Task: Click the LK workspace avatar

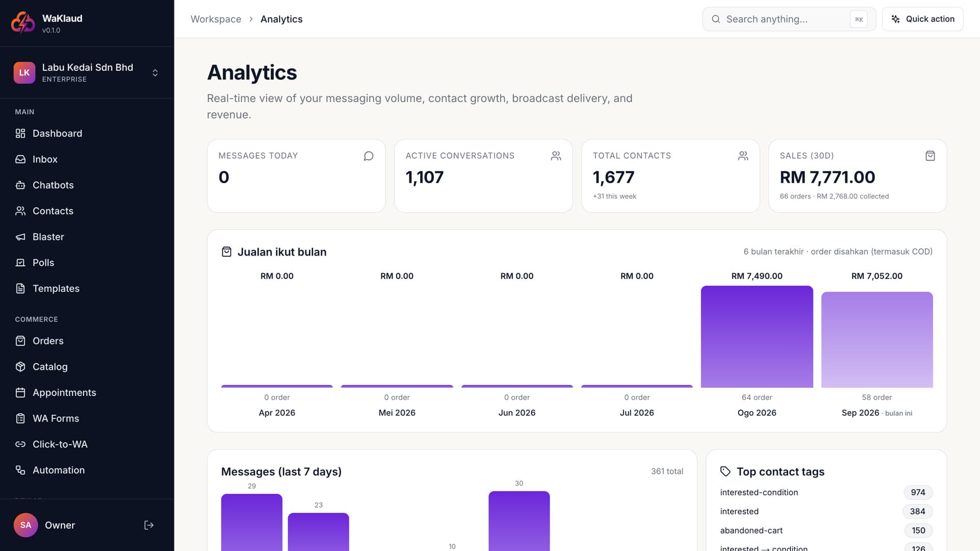Action: pos(24,72)
